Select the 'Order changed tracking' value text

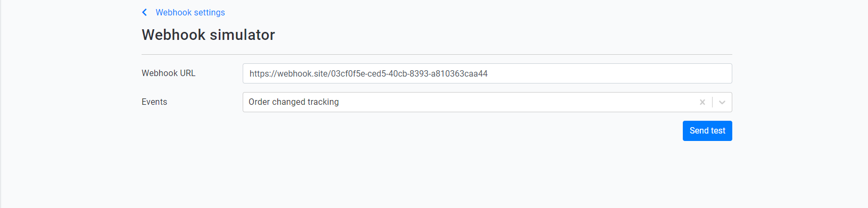(x=293, y=102)
